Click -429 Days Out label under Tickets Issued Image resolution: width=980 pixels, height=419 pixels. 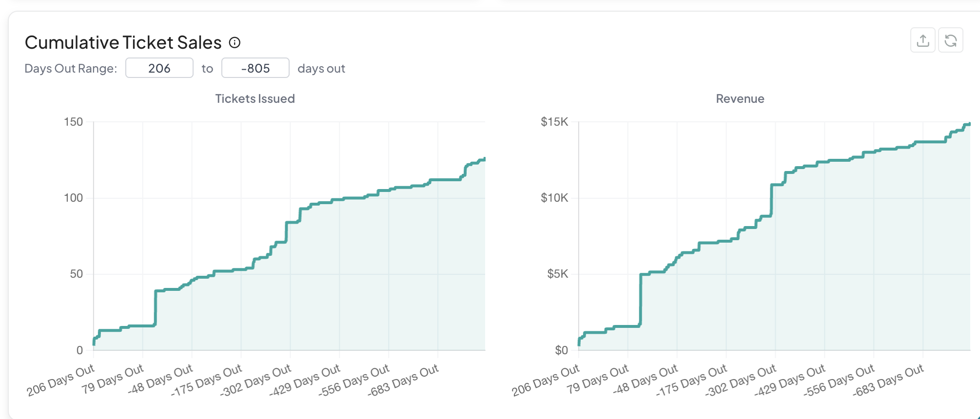tap(306, 381)
